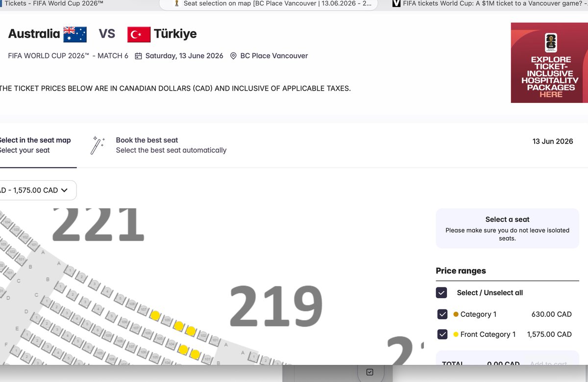
Task: Click the section 219 label on map
Action: [x=276, y=306]
